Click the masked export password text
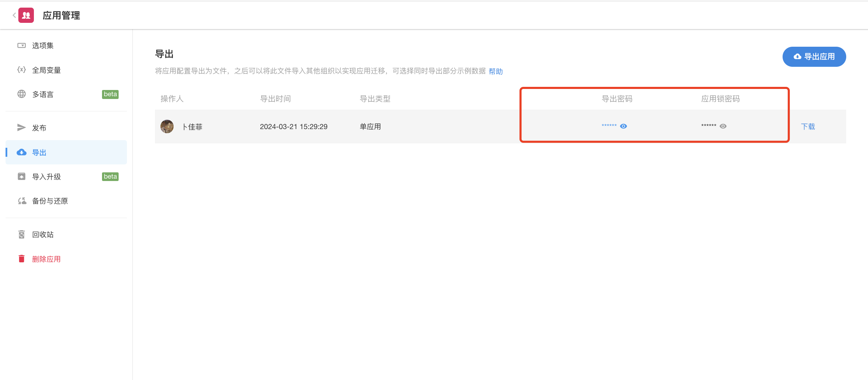This screenshot has height=380, width=868. pos(609,126)
